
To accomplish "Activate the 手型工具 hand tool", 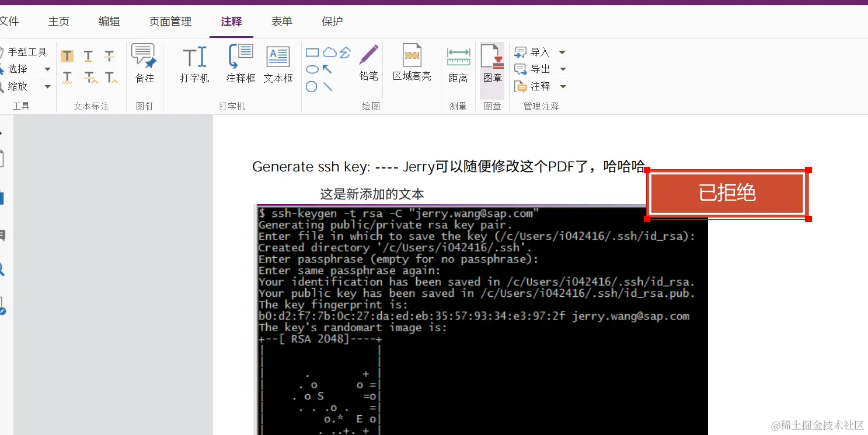I will tap(23, 52).
